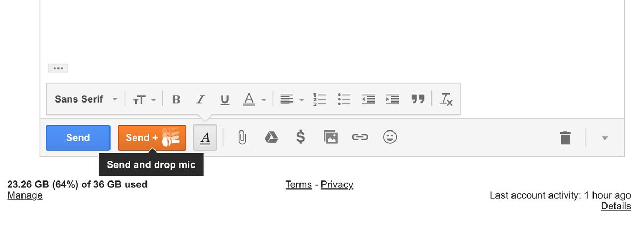Click the orange Send and drop mic button
Screen dimensions: 644x225
[152, 138]
